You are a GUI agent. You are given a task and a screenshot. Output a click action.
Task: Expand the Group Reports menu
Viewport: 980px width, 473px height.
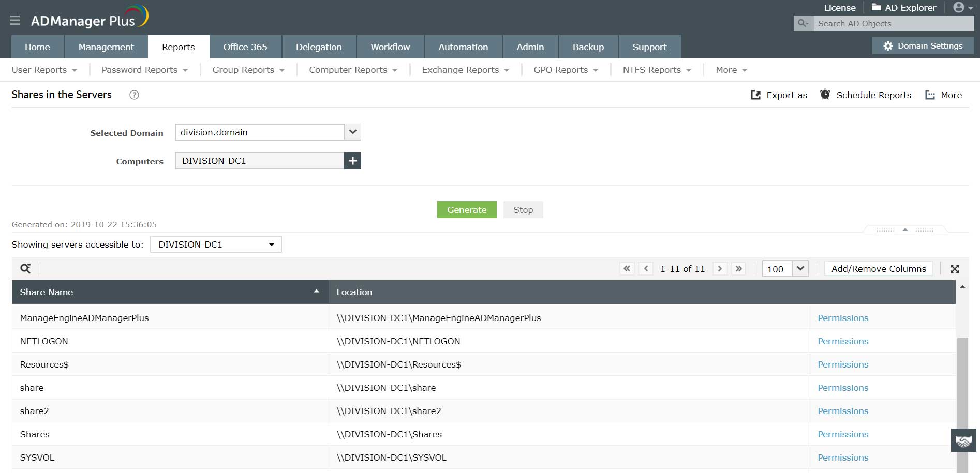[248, 70]
